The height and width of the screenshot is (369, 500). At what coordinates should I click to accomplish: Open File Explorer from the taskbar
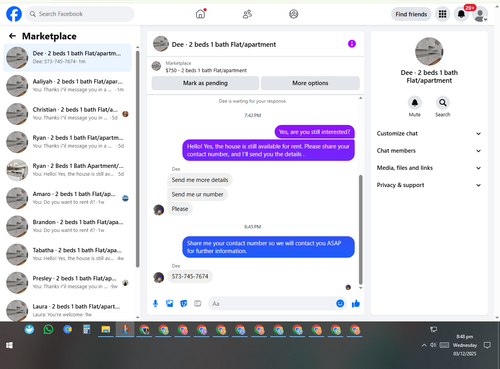(106, 330)
